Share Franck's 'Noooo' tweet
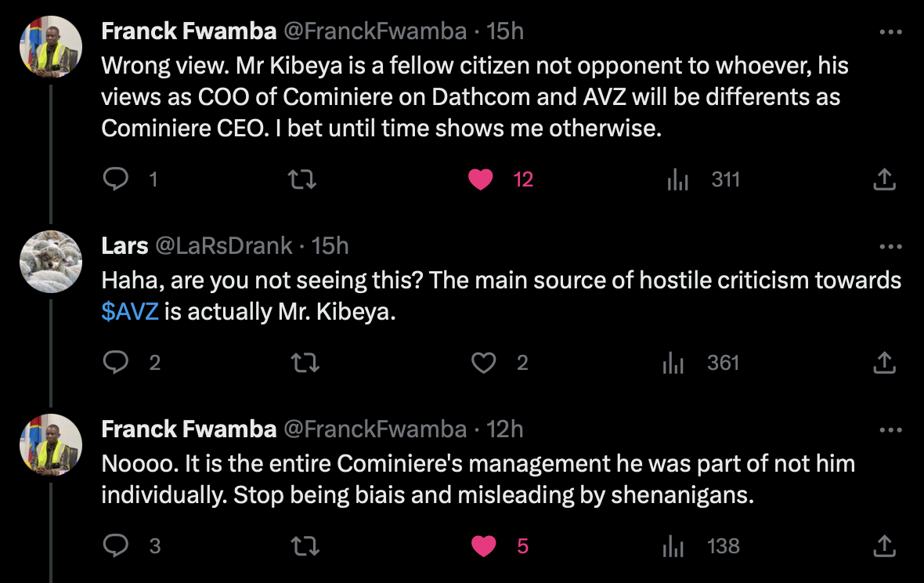The image size is (924, 583). point(884,546)
